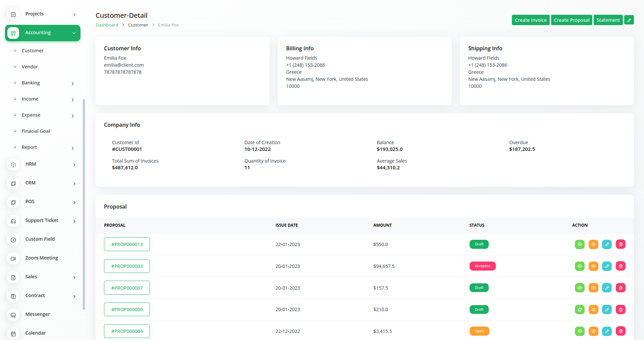The image size is (644, 340).
Task: Click trash icon for proposal #PROP000004
Action: [621, 331]
